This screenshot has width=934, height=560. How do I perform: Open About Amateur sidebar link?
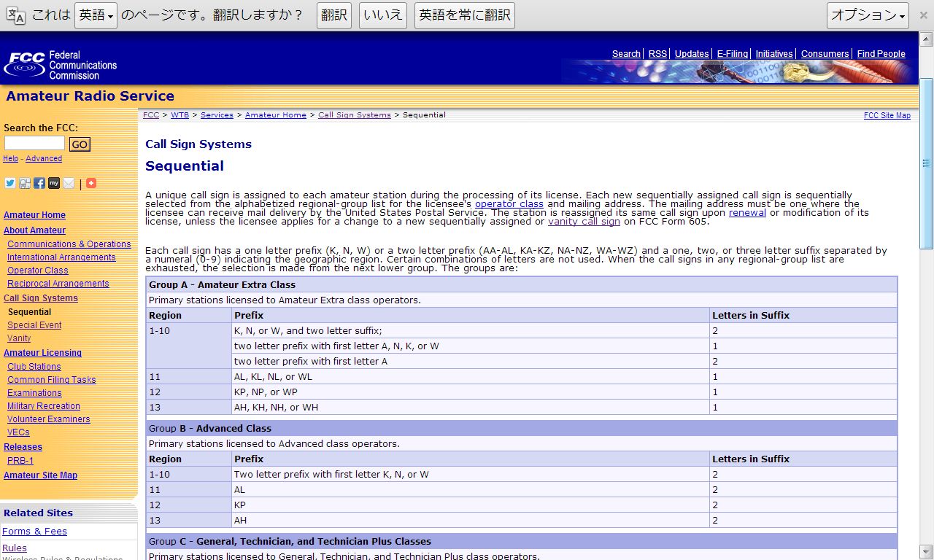click(34, 230)
